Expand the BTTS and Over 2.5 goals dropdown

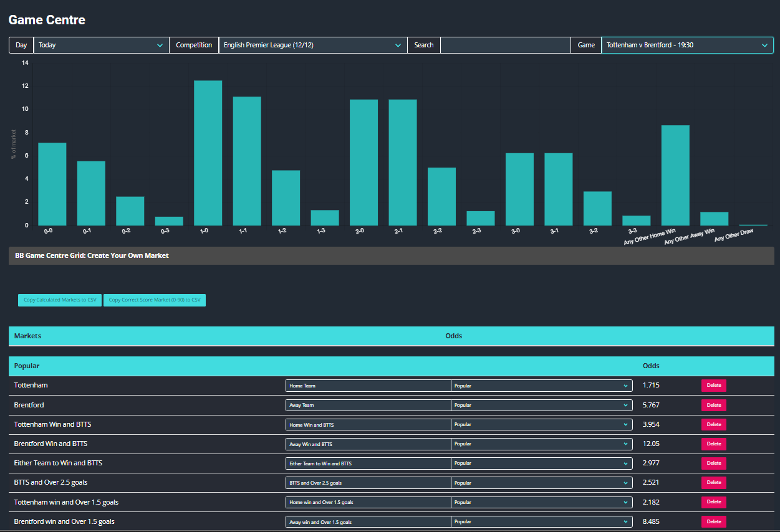tap(367, 482)
